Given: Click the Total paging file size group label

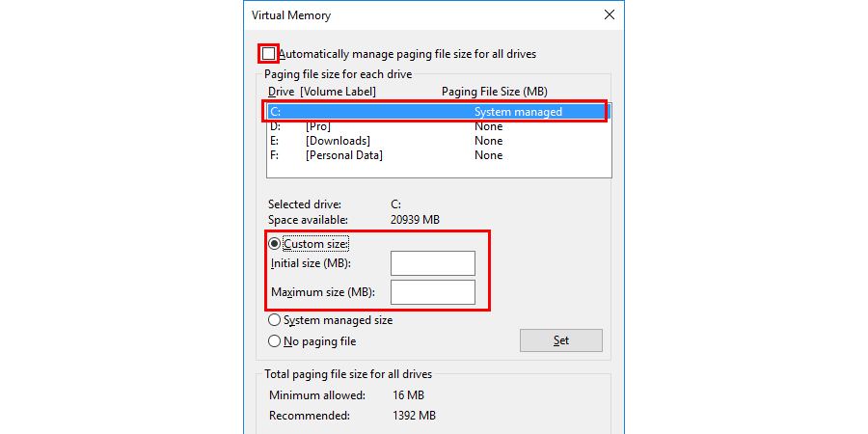Looking at the screenshot, I should (349, 373).
